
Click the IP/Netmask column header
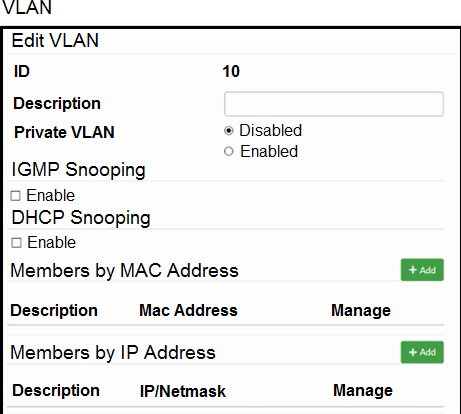click(183, 391)
